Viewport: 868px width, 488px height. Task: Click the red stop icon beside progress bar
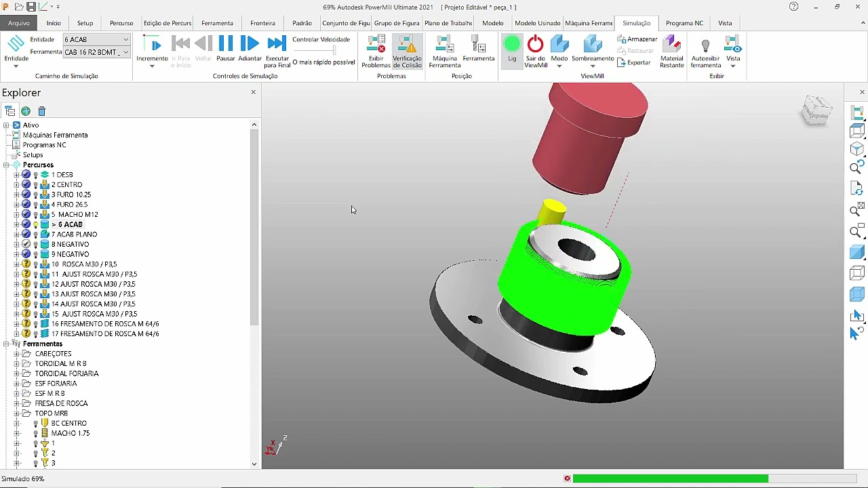(568, 479)
